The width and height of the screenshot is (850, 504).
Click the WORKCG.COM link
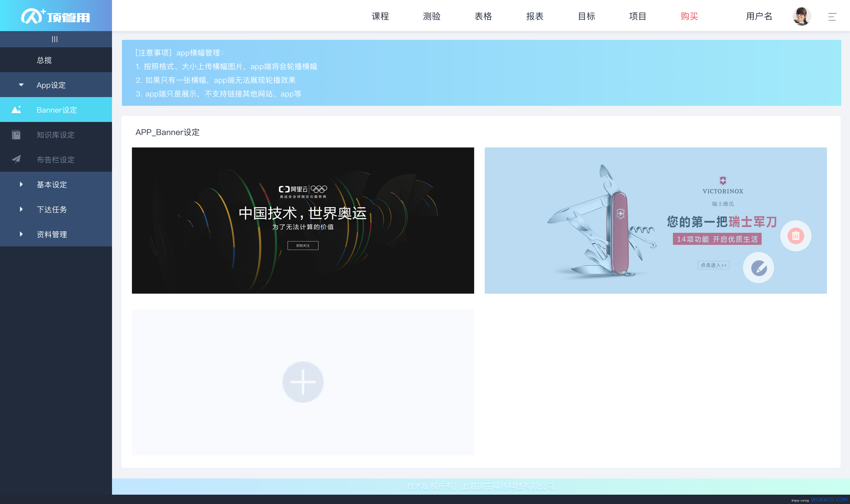829,500
